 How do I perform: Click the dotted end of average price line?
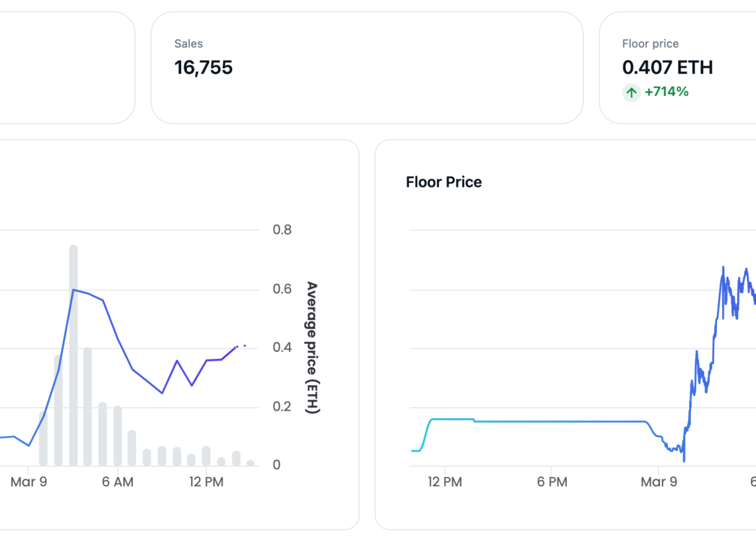point(243,346)
